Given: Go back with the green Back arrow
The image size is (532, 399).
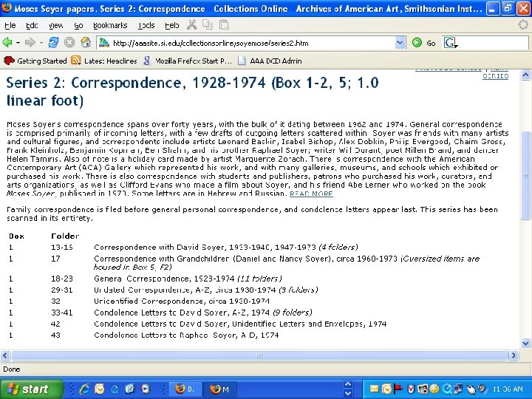Looking at the screenshot, I should (7, 43).
